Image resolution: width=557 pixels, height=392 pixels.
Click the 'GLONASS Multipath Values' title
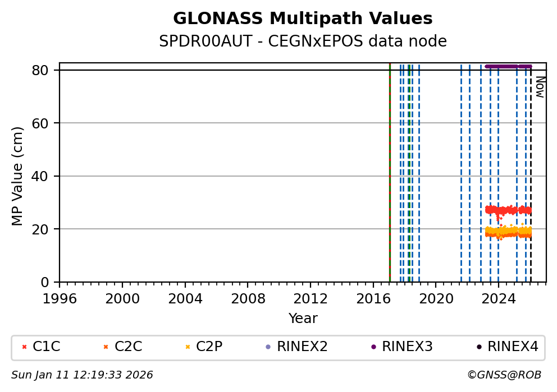[303, 19]
